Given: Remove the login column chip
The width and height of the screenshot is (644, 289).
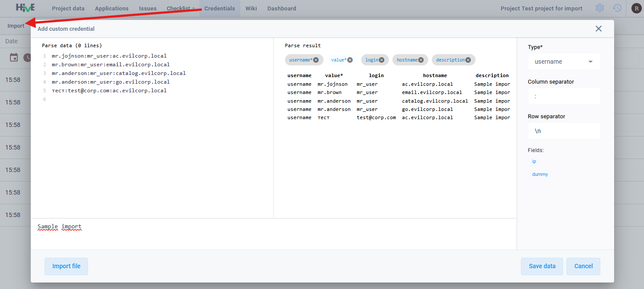Looking at the screenshot, I should (382, 60).
